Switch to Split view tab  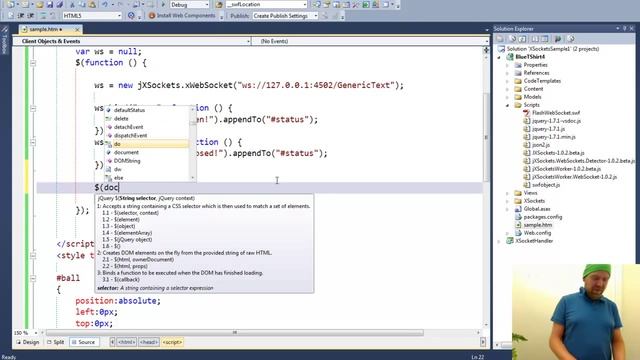coord(56,342)
